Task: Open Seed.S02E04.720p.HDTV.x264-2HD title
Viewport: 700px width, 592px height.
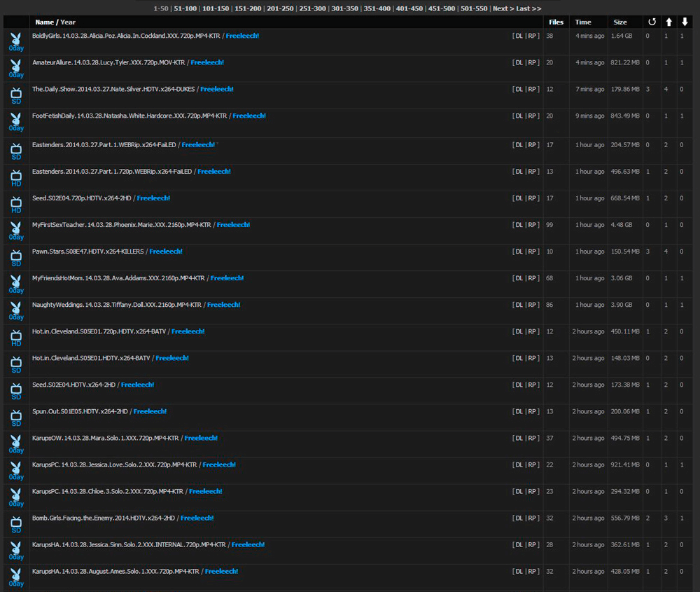Action: click(x=82, y=198)
